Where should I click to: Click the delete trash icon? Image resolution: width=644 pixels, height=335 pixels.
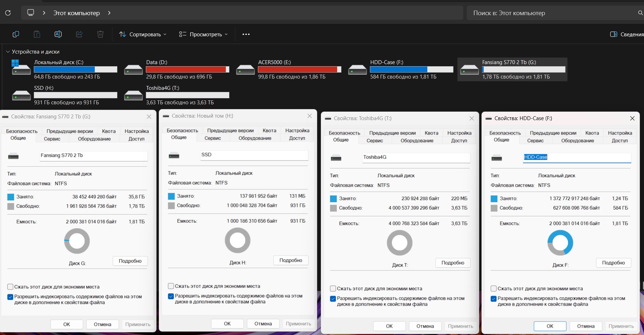pos(100,34)
